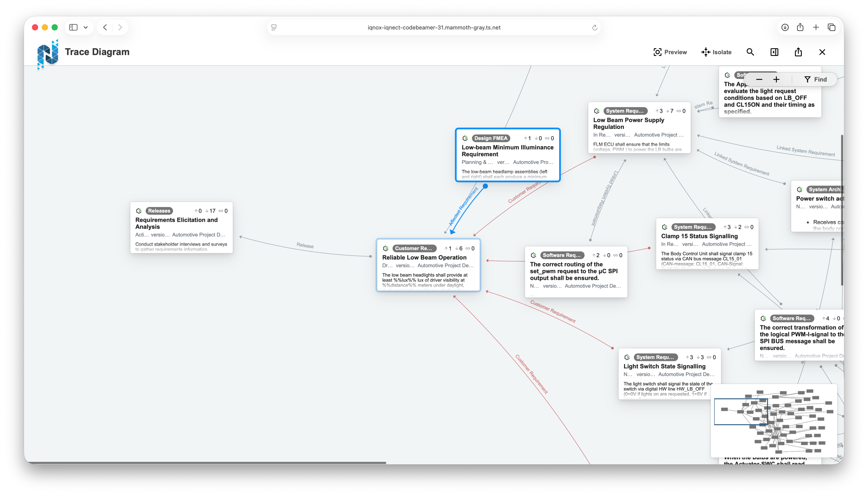Click the item icon on Low Beam Power Supply card
The height and width of the screenshot is (496, 868).
point(597,111)
